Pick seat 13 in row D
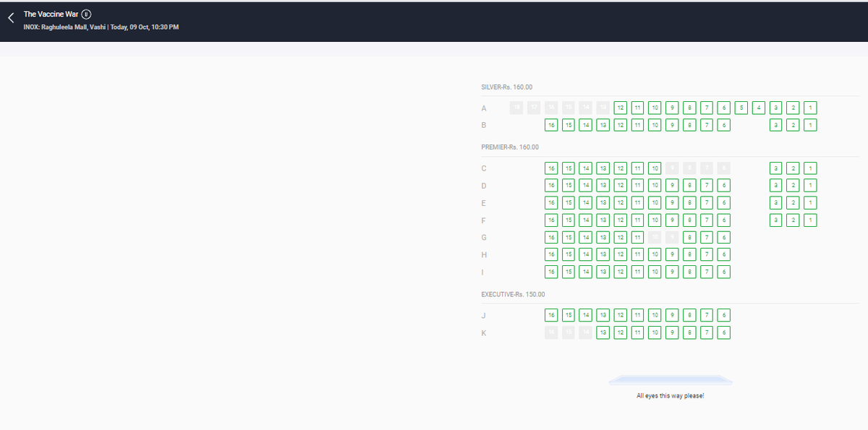Viewport: 868px width, 430px height. (603, 186)
